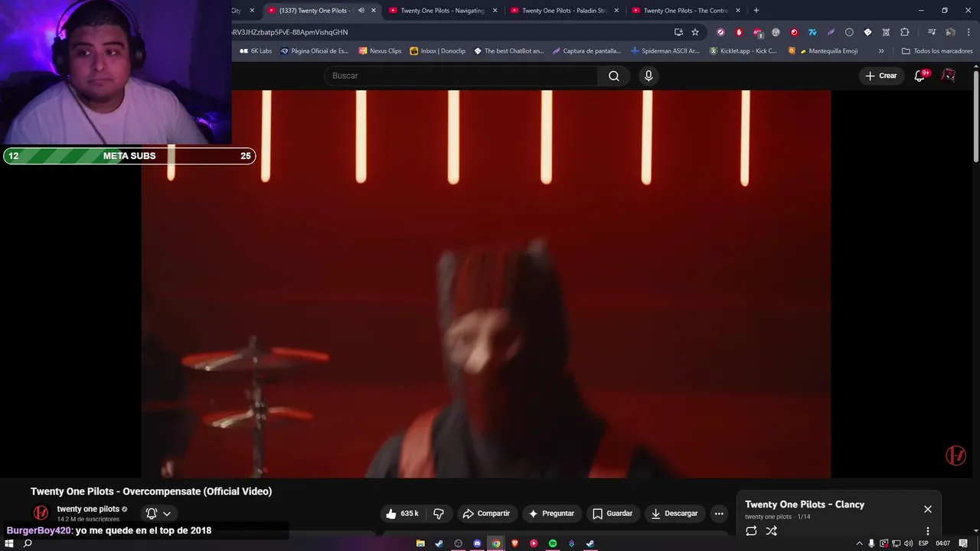Viewport: 980px width, 551px height.
Task: Click the Crear button
Action: 881,76
